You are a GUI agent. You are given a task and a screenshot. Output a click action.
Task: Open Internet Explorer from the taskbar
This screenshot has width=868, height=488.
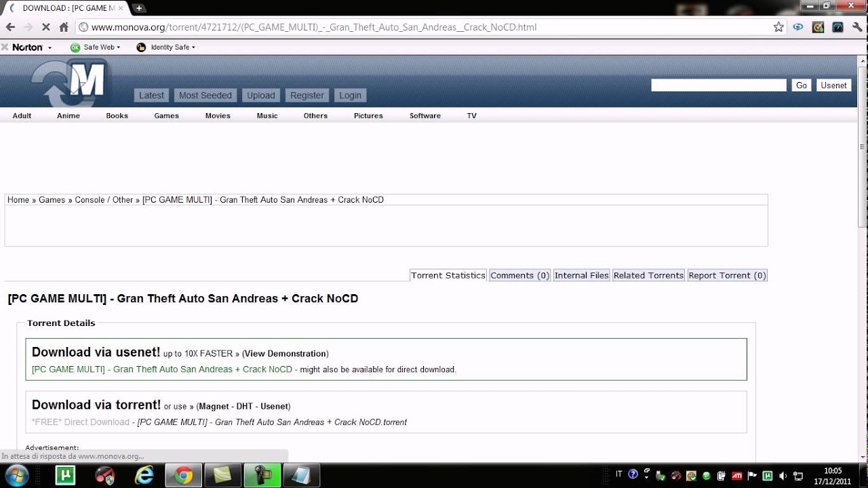coord(144,476)
